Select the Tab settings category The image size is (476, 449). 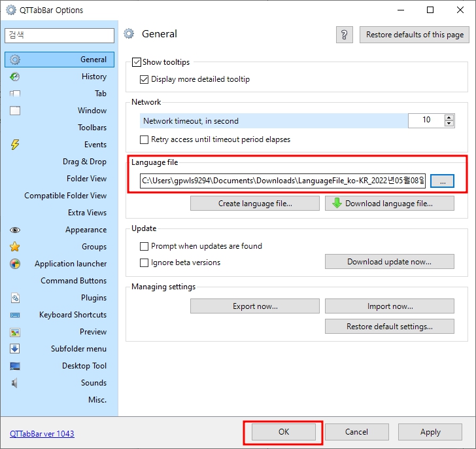[59, 94]
